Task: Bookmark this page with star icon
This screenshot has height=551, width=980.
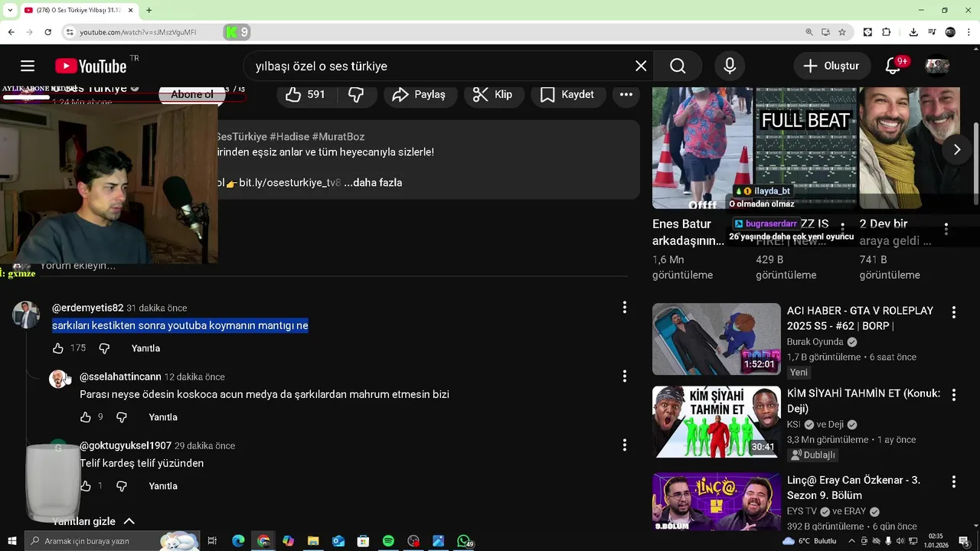Action: (x=842, y=32)
